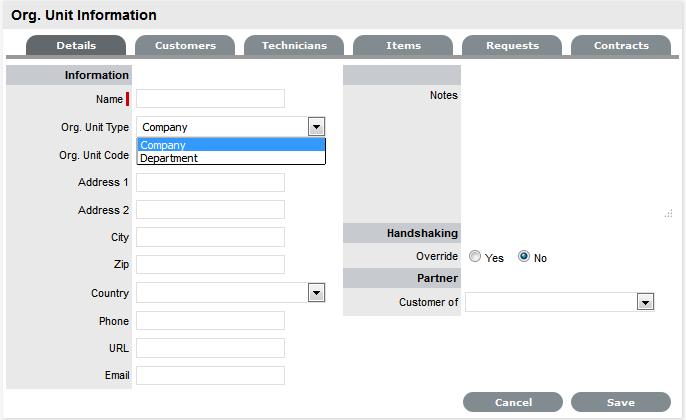Choose Department from the type list

point(231,158)
